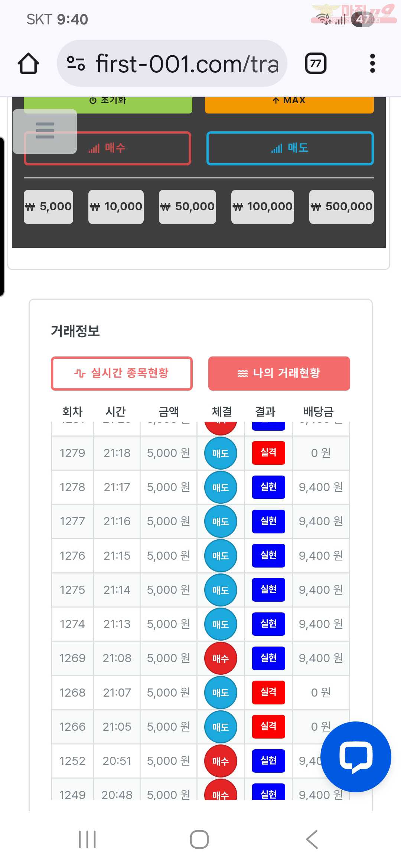This screenshot has width=401, height=868.
Task: Open the site settings icon in address bar
Action: coord(76,63)
